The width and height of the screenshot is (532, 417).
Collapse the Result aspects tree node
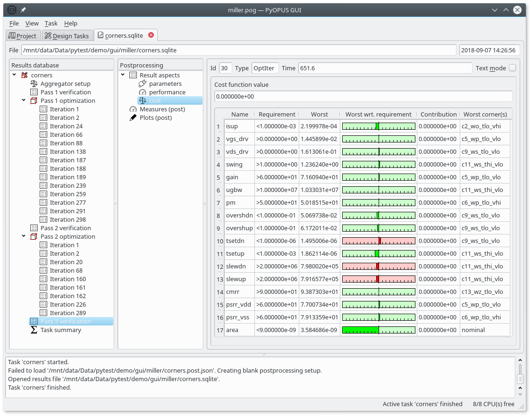point(123,75)
